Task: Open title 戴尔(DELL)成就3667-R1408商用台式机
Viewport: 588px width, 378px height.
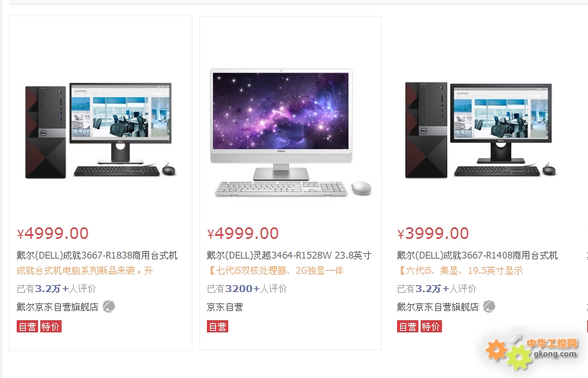Action: 477,256
